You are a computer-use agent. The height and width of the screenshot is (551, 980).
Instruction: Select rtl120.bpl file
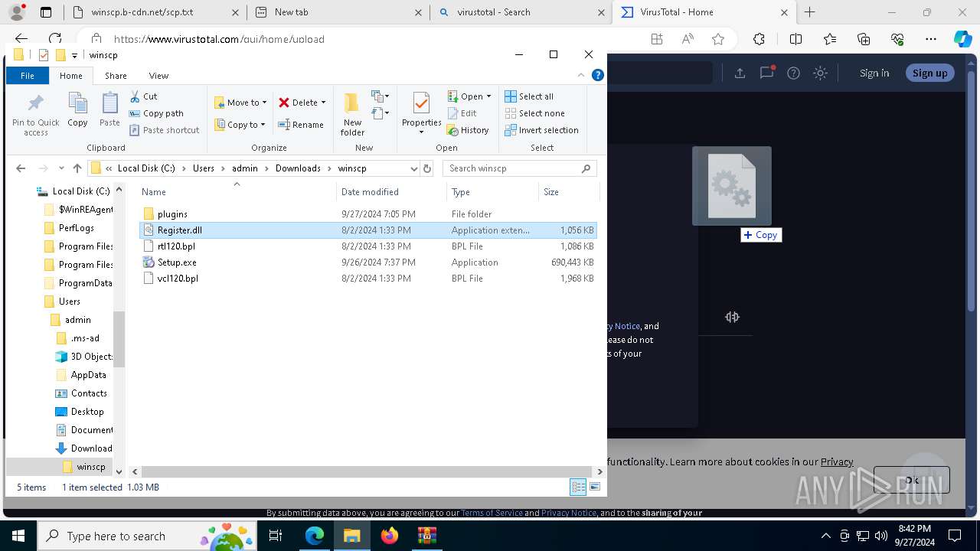click(368, 246)
